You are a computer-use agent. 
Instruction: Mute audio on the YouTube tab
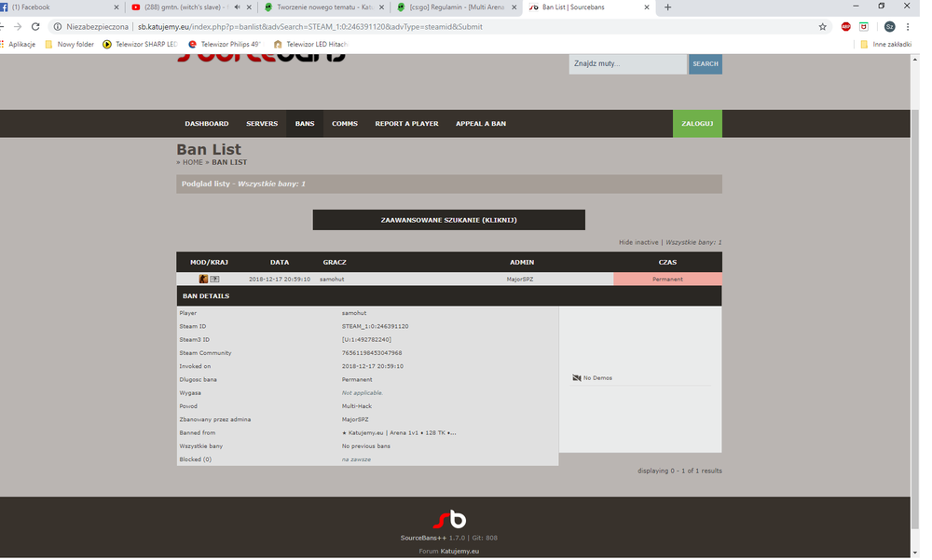click(x=237, y=7)
